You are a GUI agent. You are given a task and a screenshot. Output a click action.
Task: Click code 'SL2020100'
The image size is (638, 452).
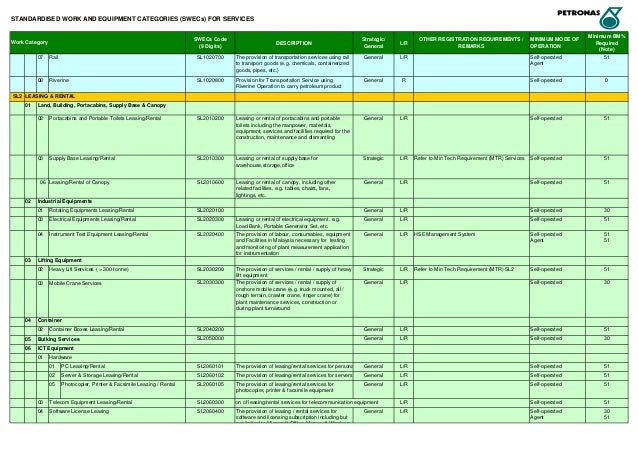(x=210, y=210)
